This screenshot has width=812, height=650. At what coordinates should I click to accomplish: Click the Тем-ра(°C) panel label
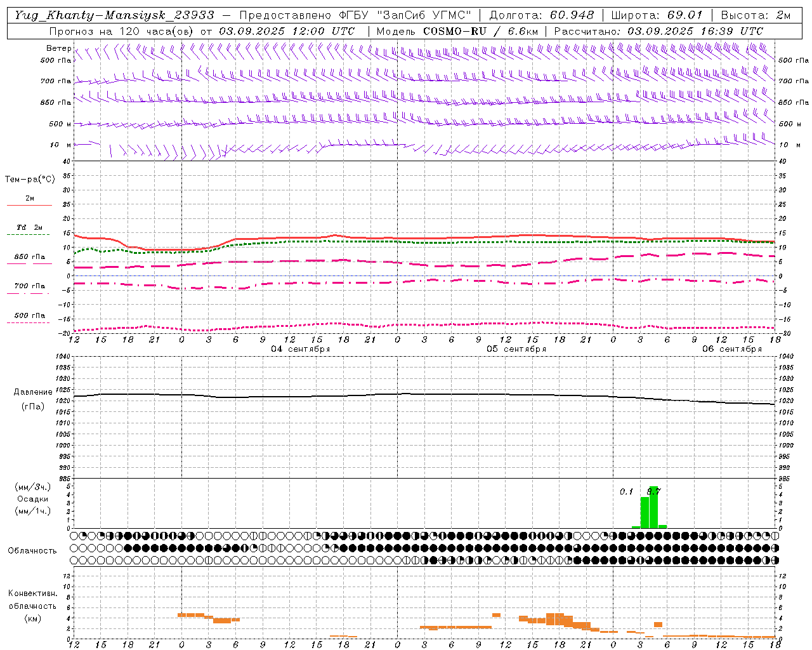30,180
